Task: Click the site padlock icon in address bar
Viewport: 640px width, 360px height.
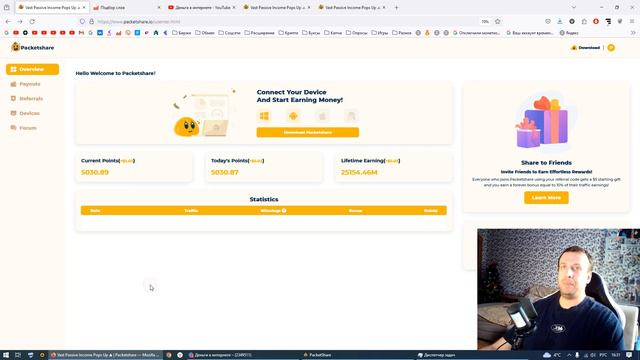Action: (x=91, y=22)
